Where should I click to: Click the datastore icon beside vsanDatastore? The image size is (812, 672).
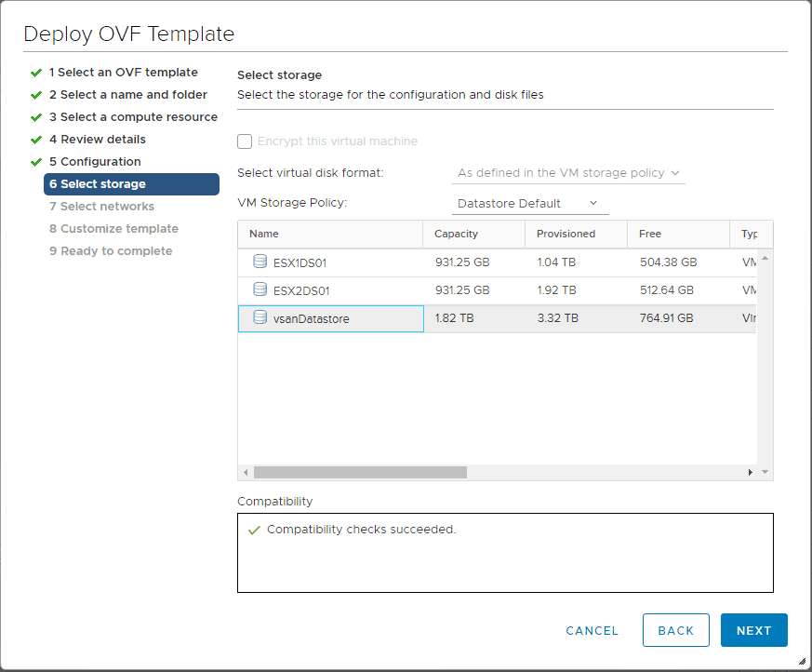click(258, 318)
